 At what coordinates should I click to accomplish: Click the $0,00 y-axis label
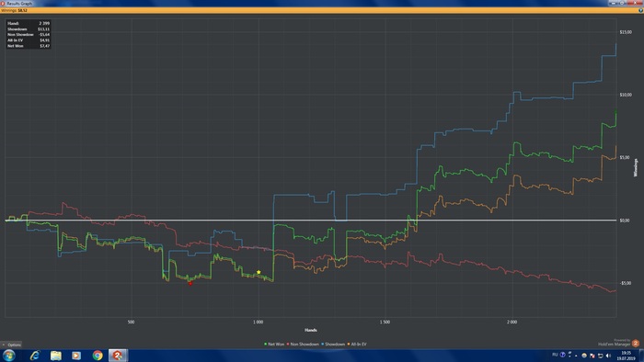coord(625,221)
